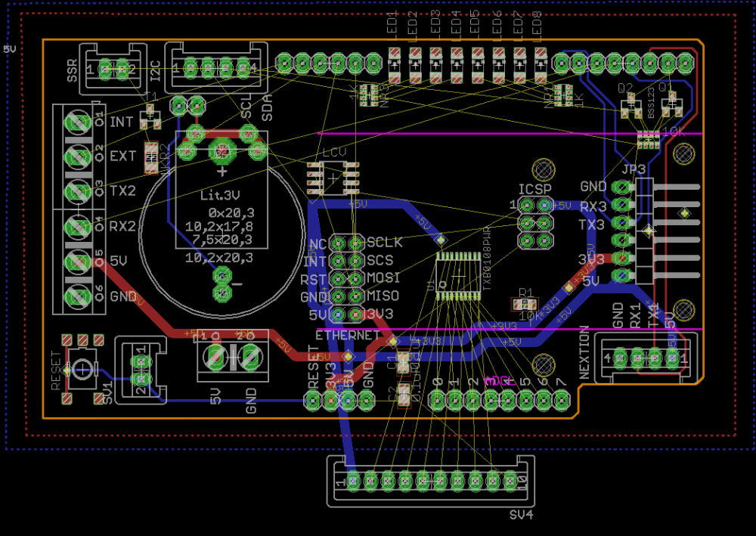Select the TXB0108PWR level shifter chip U1
Image resolution: width=756 pixels, height=536 pixels.
pyautogui.click(x=458, y=276)
